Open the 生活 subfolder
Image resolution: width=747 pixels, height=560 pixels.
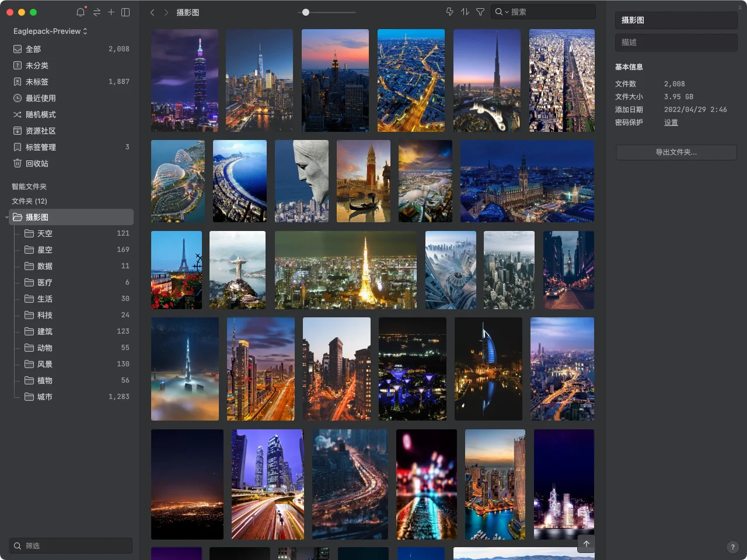pyautogui.click(x=77, y=299)
